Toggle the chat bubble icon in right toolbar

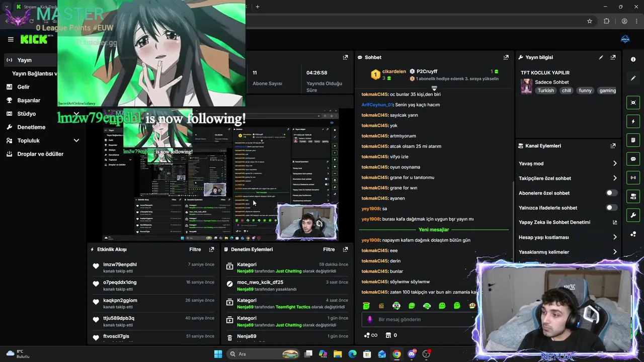click(633, 159)
